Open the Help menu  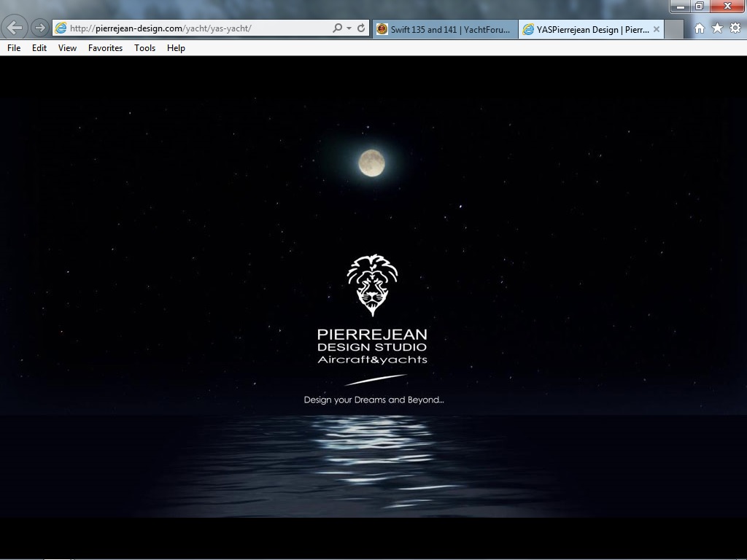[176, 48]
